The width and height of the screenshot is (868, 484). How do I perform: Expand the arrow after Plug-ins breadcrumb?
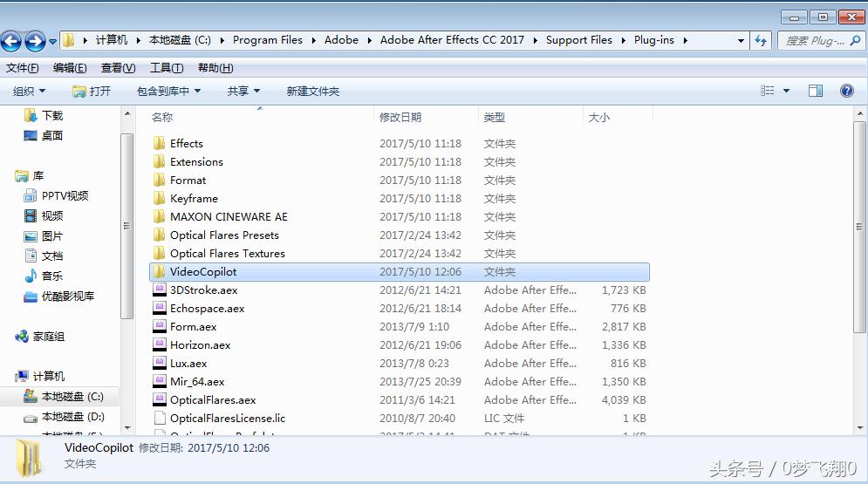click(x=686, y=40)
